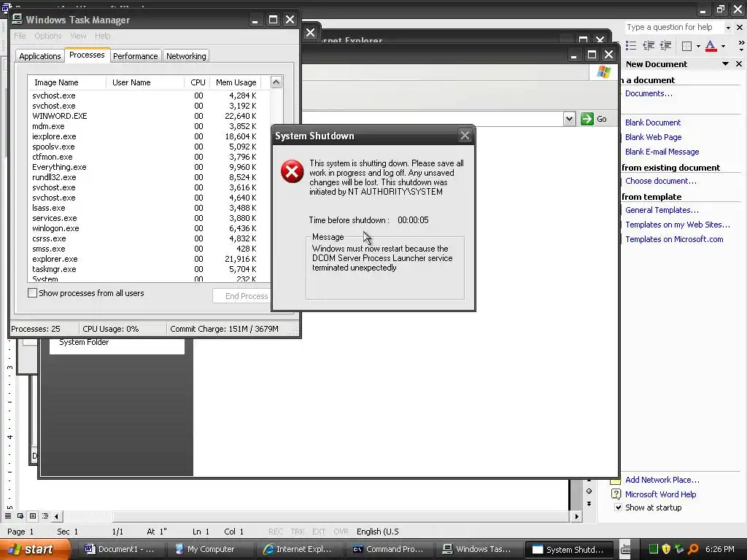The width and height of the screenshot is (747, 560).
Task: Toggle EXT selection mode in status bar
Action: click(x=319, y=532)
